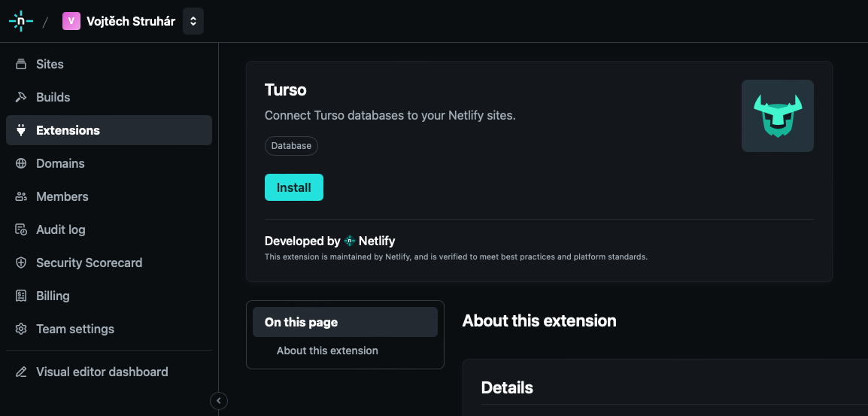
Task: Click the Team settings gear icon
Action: (x=21, y=329)
